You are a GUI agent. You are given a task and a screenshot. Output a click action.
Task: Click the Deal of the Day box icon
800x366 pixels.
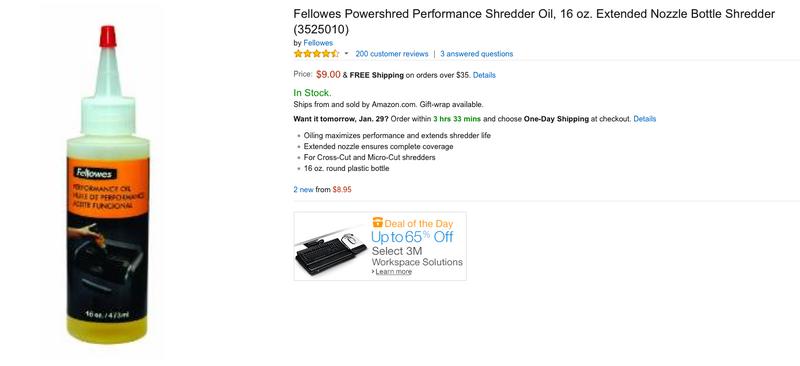378,222
